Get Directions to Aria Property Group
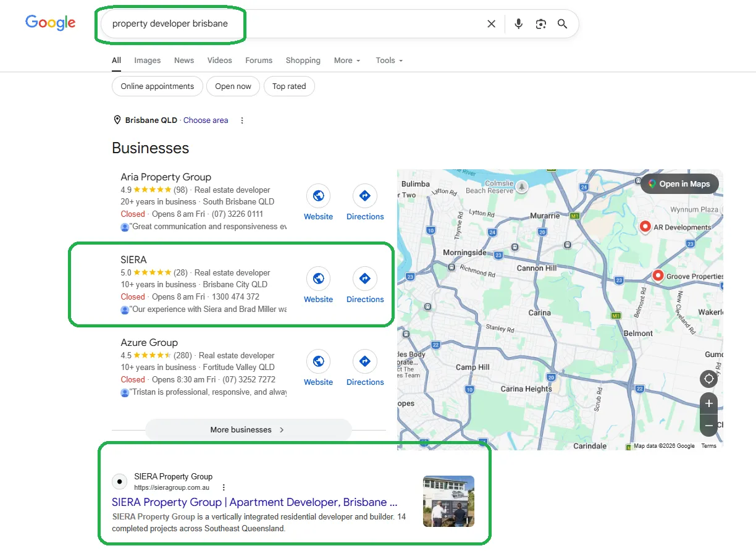The height and width of the screenshot is (551, 756). (x=365, y=196)
